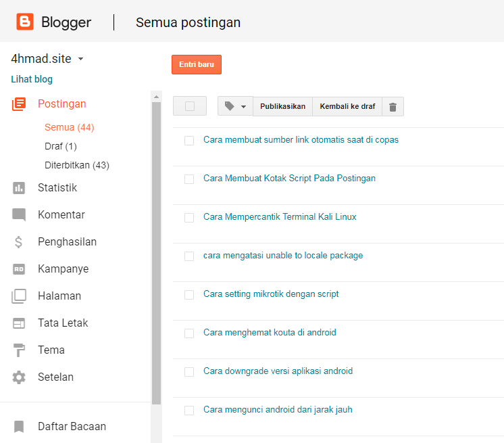Open the Komentar speech bubble icon
This screenshot has width=504, height=443.
point(19,215)
